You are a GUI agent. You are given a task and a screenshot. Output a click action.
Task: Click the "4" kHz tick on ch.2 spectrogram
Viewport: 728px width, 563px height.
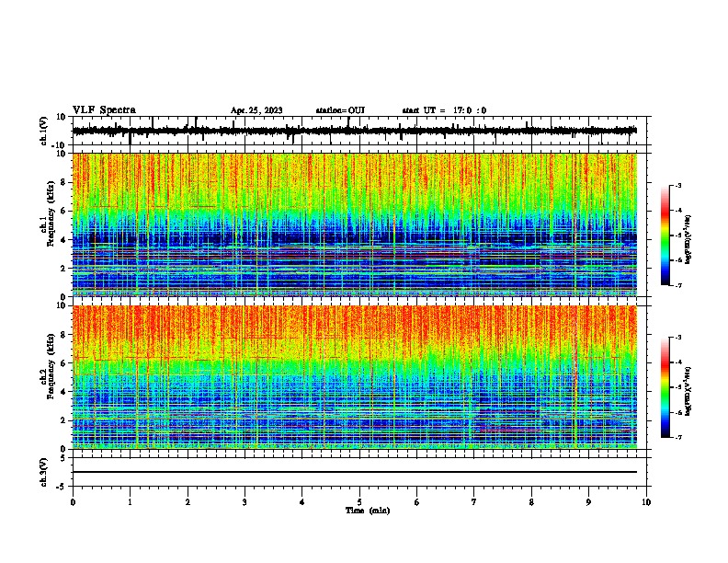click(x=64, y=392)
